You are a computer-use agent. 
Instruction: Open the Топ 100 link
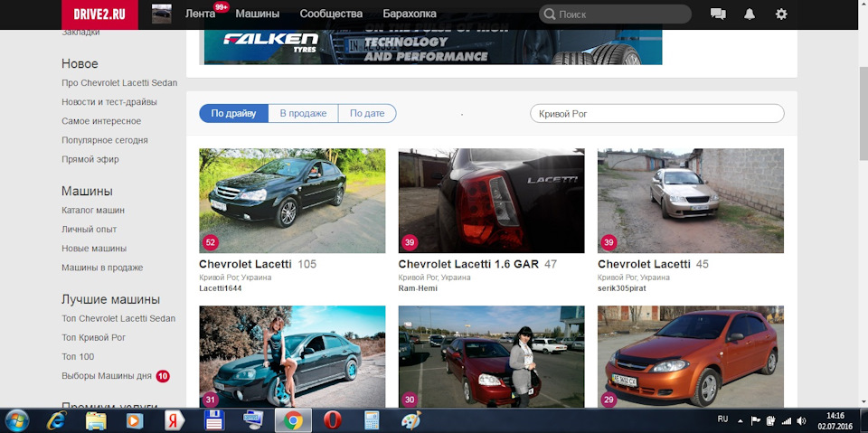pos(78,356)
